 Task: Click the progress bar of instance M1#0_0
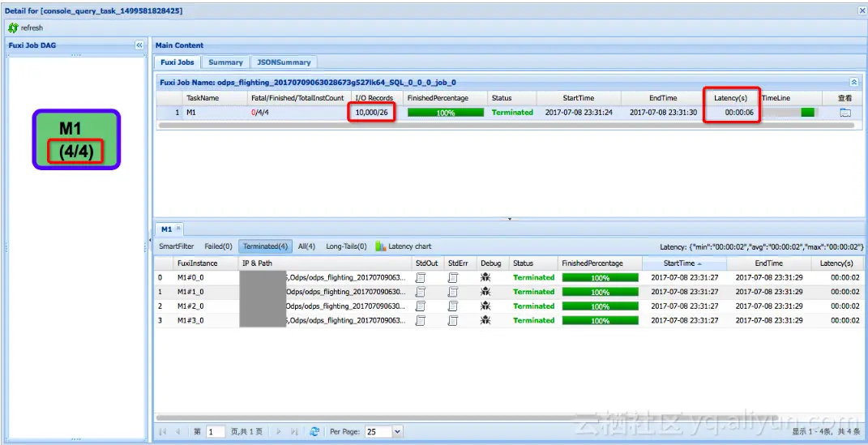(x=600, y=278)
